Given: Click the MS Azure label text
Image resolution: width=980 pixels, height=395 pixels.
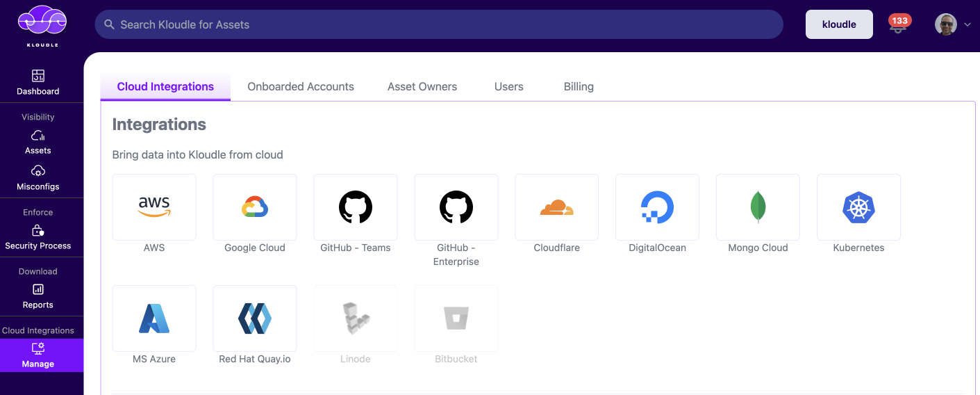Looking at the screenshot, I should tap(154, 359).
